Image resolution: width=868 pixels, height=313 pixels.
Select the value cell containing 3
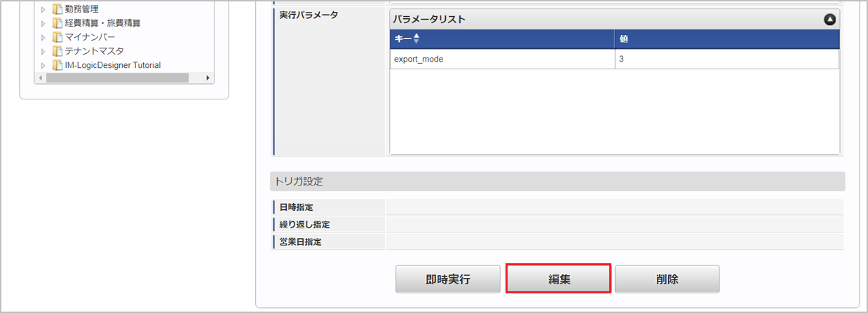pyautogui.click(x=726, y=59)
